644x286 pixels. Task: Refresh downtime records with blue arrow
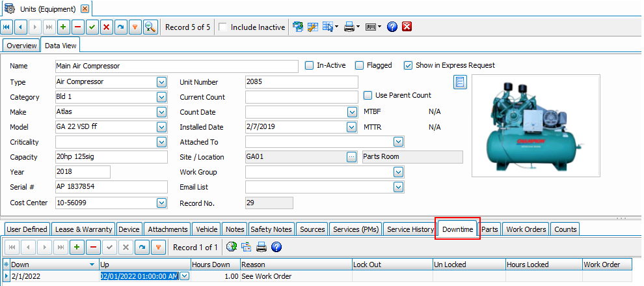[142, 248]
